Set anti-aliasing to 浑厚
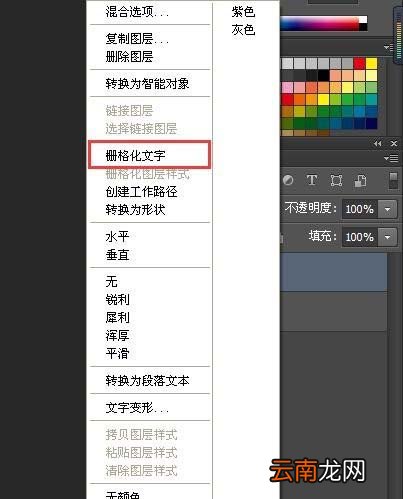 [117, 336]
